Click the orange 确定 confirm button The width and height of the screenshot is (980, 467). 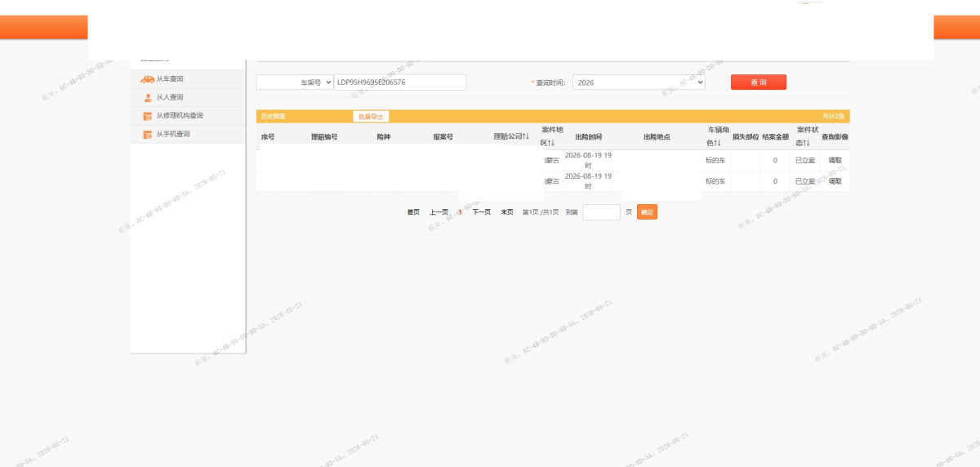point(647,212)
